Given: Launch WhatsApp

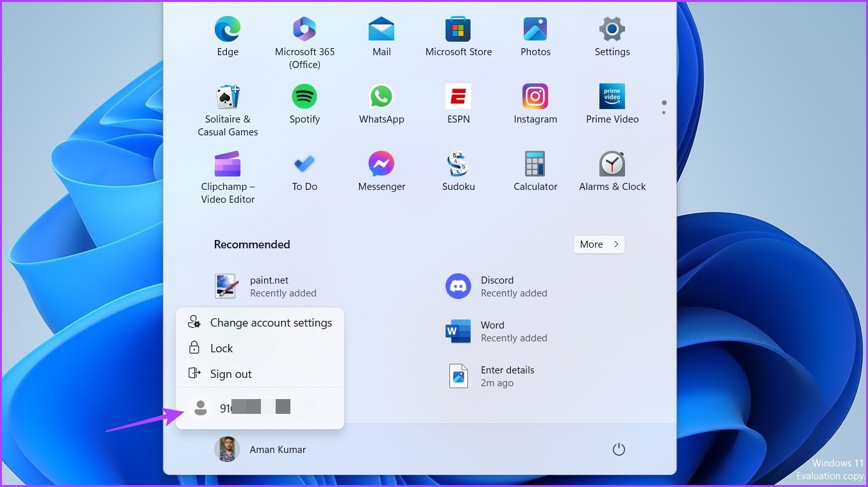Looking at the screenshot, I should coord(381,104).
